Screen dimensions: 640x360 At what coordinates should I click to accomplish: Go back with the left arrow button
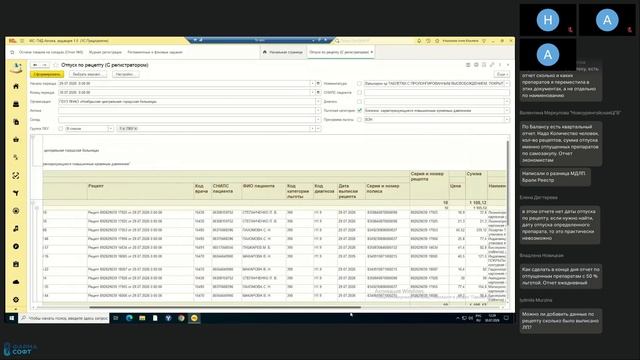click(x=36, y=65)
